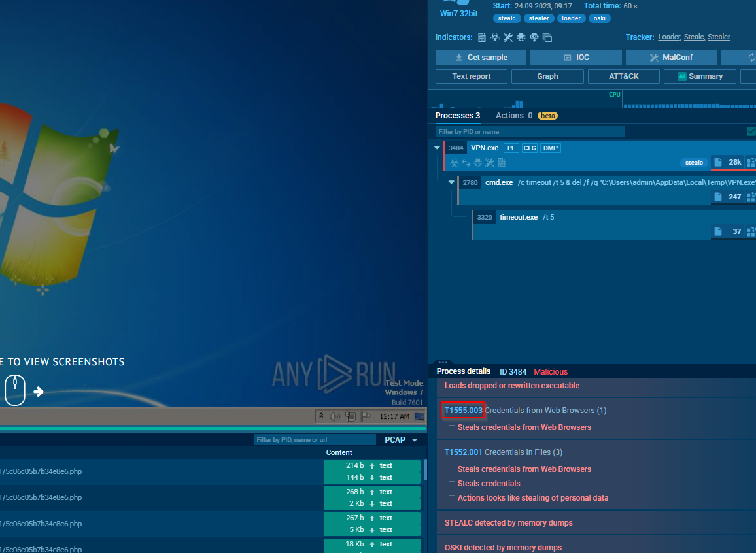Click the Get sample button
This screenshot has width=756, height=553.
pyautogui.click(x=481, y=58)
